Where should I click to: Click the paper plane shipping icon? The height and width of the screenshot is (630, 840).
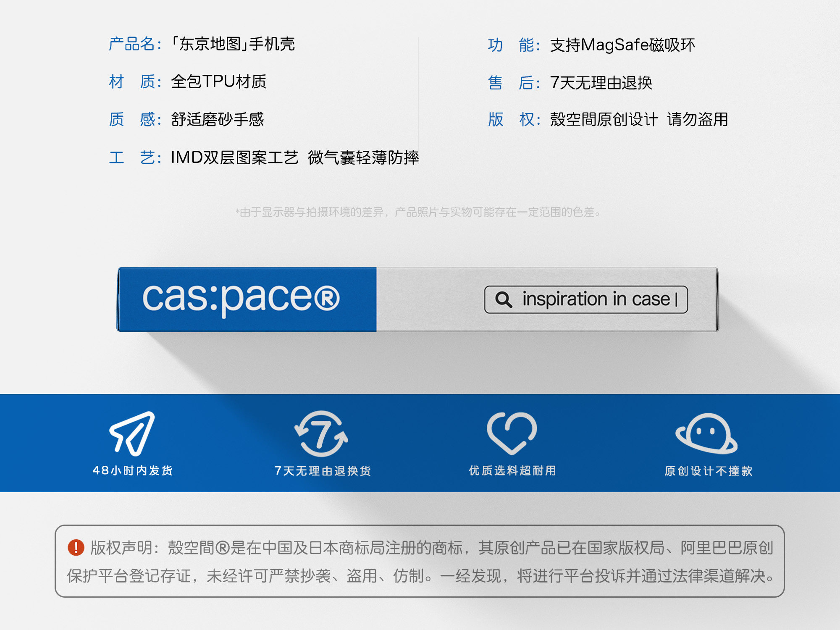pos(132,433)
